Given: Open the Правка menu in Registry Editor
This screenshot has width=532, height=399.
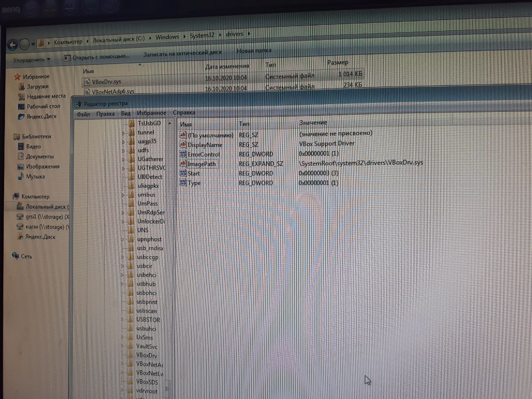Looking at the screenshot, I should pyautogui.click(x=105, y=114).
